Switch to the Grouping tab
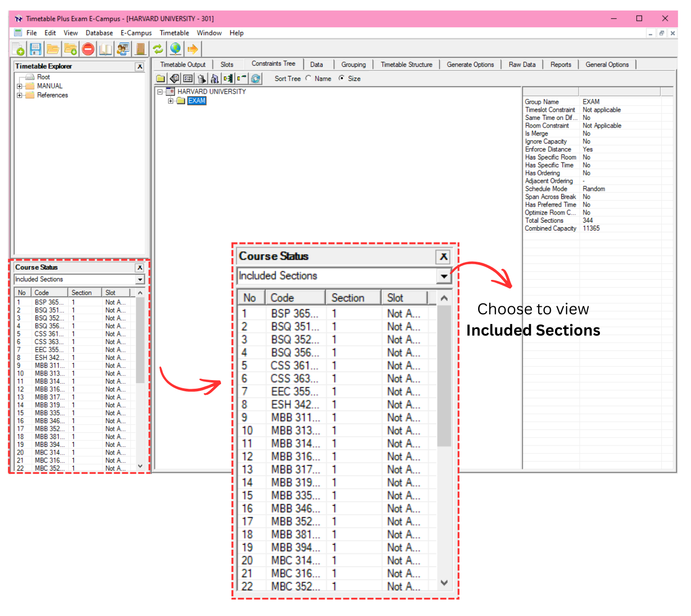 354,65
